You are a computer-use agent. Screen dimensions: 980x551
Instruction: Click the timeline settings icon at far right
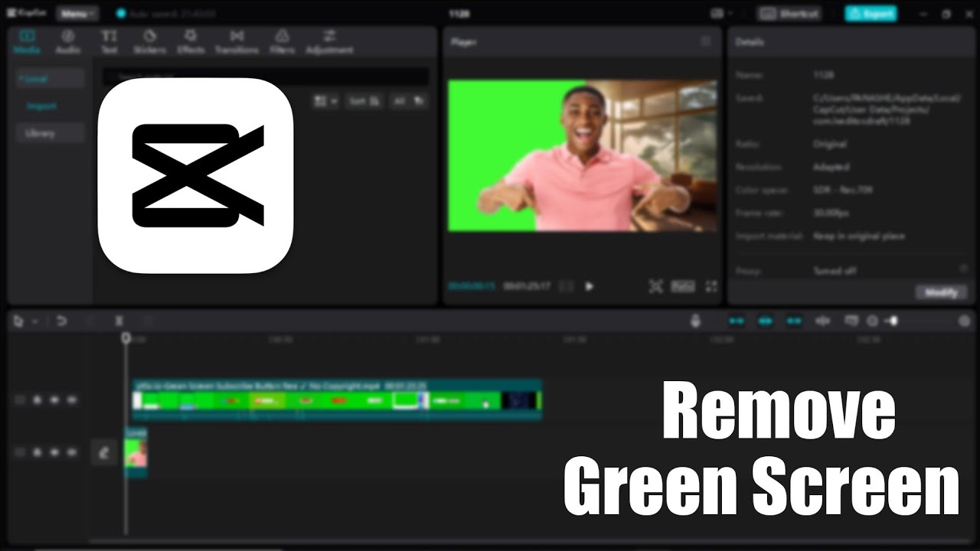(x=964, y=321)
